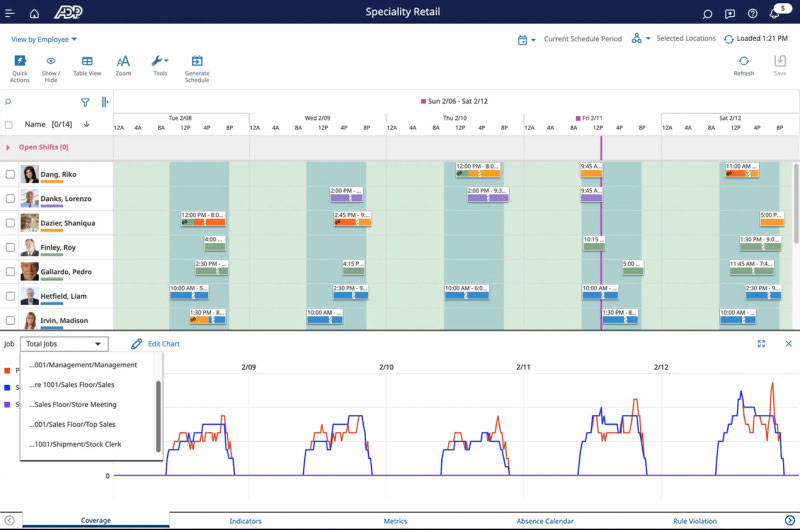Viewport: 800px width, 530px height.
Task: Check the box for Dang, Riko
Action: (10, 174)
